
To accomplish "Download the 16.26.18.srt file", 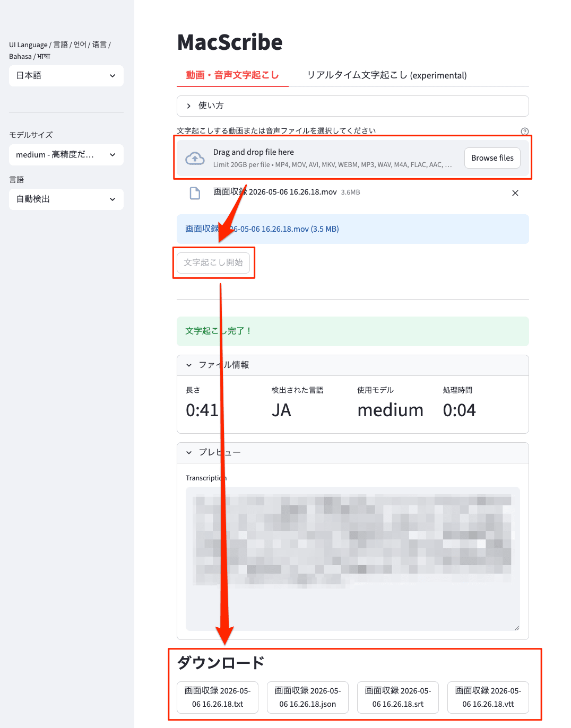I will 398,697.
